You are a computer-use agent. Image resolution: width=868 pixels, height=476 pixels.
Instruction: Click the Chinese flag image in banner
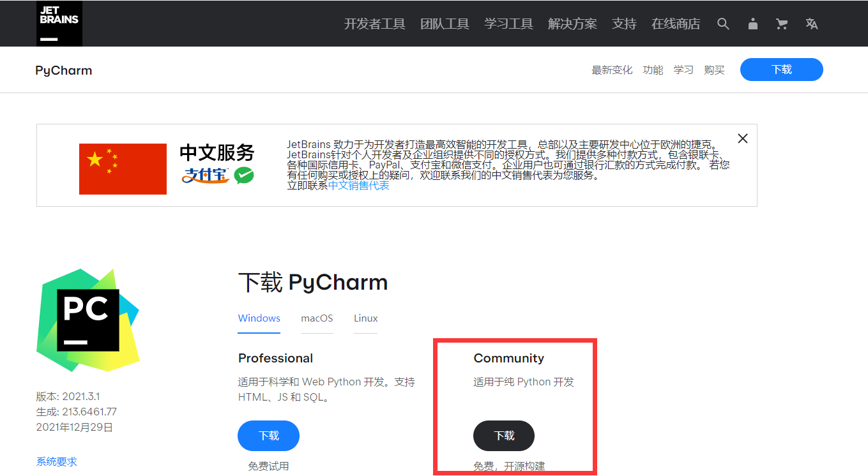[x=123, y=168]
